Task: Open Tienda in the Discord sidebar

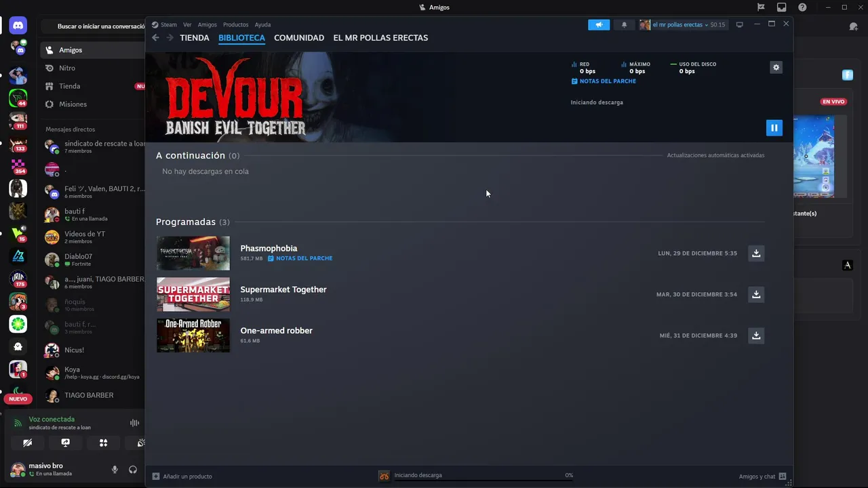Action: [92, 86]
